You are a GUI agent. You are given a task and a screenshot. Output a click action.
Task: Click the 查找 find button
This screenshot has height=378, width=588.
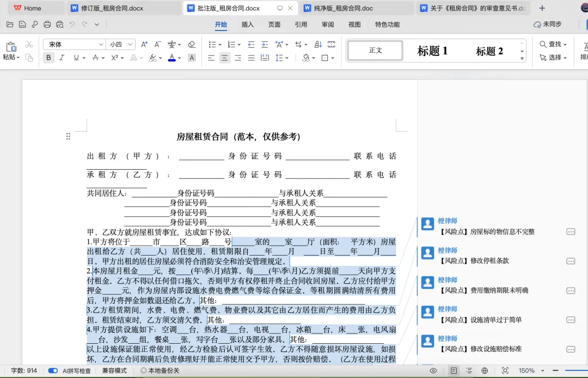[x=553, y=44]
